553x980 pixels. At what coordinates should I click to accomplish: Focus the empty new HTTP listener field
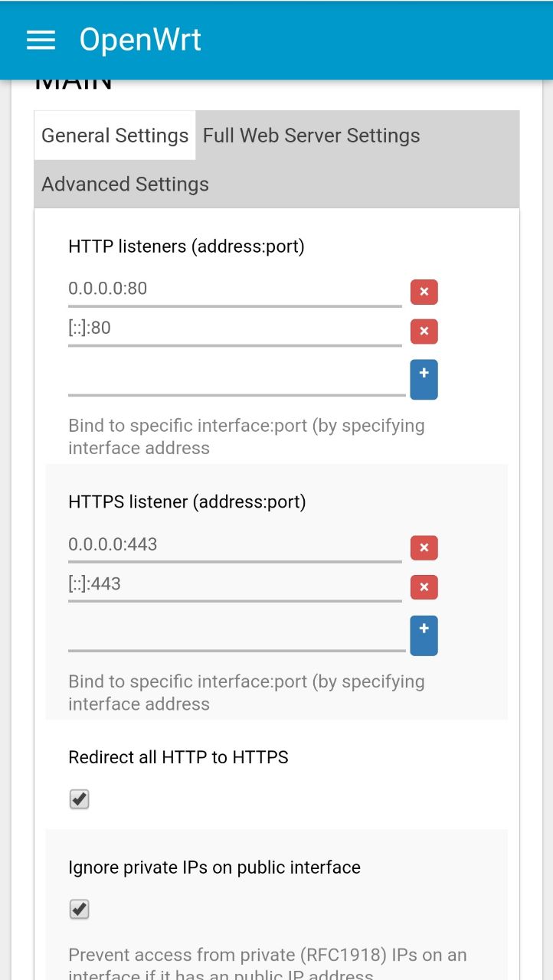click(237, 379)
